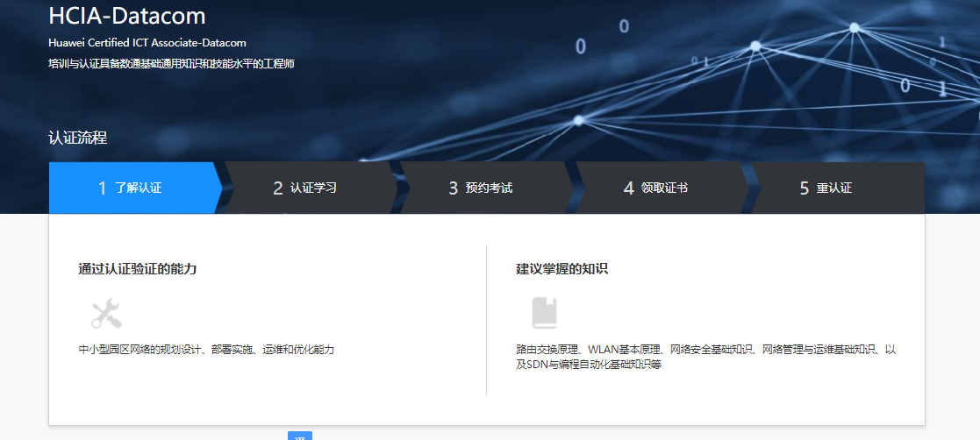Select the 了解认证 step tab
This screenshot has width=980, height=440.
pos(136,188)
